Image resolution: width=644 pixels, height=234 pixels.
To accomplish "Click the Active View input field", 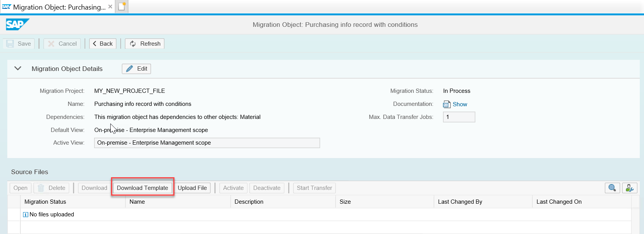I will [x=207, y=143].
